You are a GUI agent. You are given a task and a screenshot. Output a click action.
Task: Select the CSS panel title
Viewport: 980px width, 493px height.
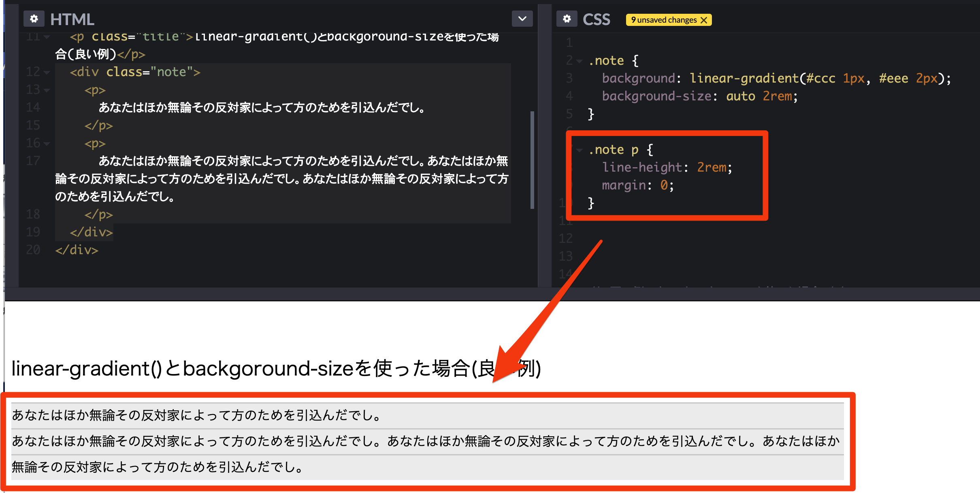[x=596, y=19]
